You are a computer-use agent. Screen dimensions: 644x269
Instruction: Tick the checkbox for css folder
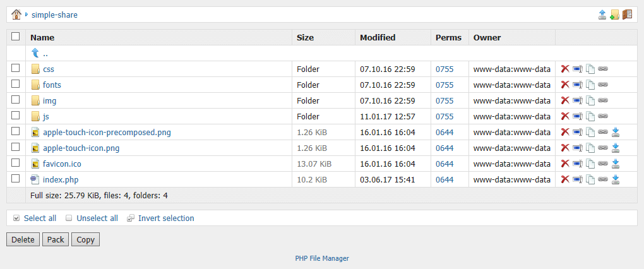[x=16, y=68]
